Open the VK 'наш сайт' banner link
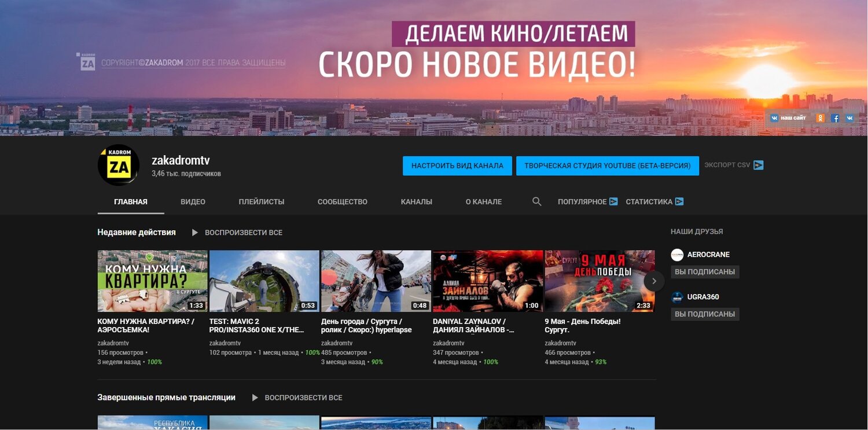Screen dimensions: 868x430 tap(788, 118)
